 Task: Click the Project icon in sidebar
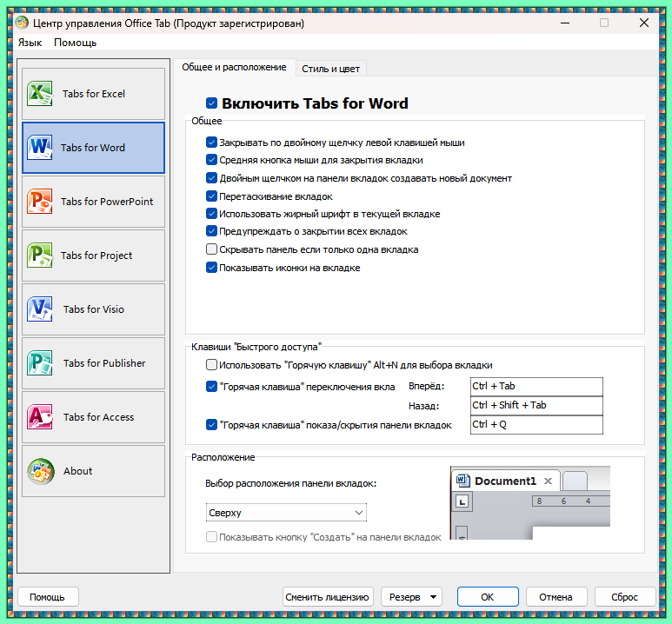coord(39,255)
